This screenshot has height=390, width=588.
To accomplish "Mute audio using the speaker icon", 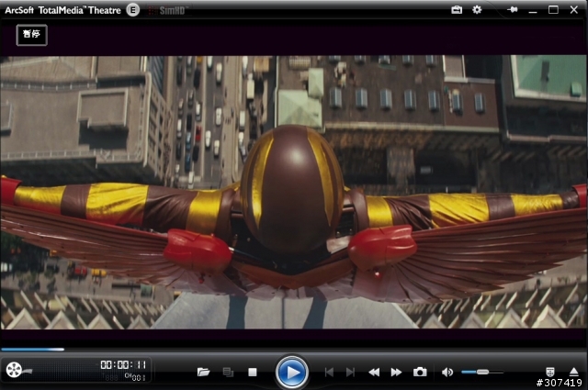I will 447,372.
